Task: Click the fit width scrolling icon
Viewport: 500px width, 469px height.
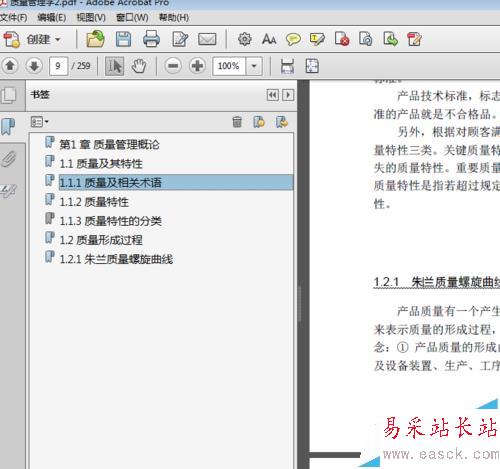Action: 287,66
